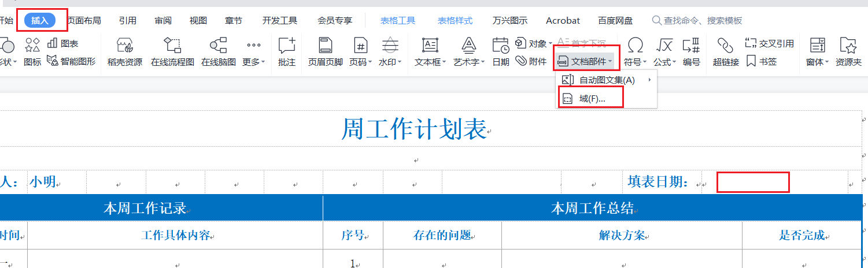Open the 表格样式 tab
The image size is (868, 268).
(x=455, y=21)
